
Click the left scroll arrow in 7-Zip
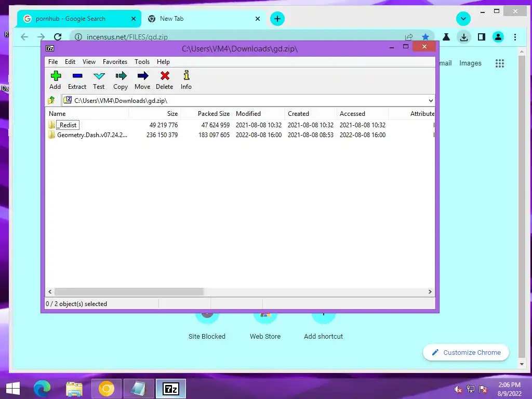pos(50,292)
